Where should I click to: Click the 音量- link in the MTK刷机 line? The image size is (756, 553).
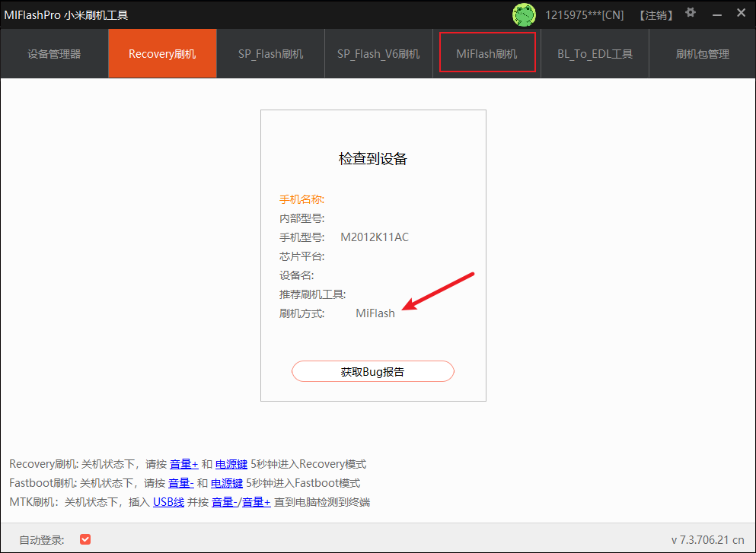225,503
